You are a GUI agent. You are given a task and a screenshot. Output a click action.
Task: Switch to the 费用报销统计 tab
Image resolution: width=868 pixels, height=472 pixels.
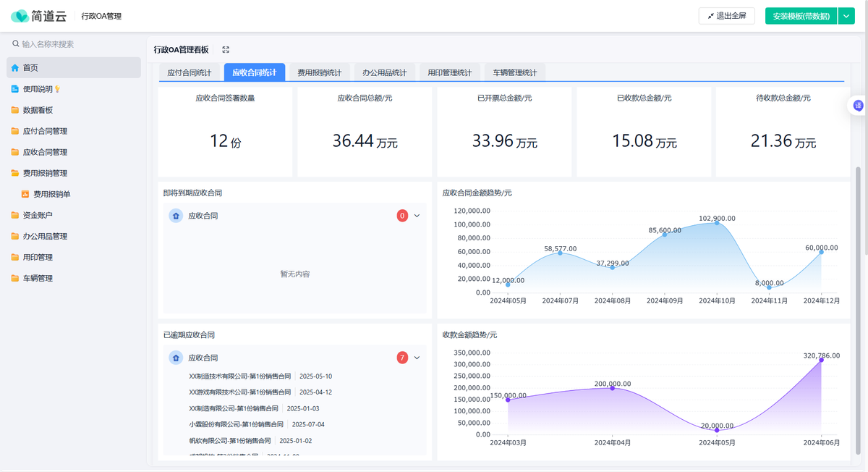(x=319, y=72)
